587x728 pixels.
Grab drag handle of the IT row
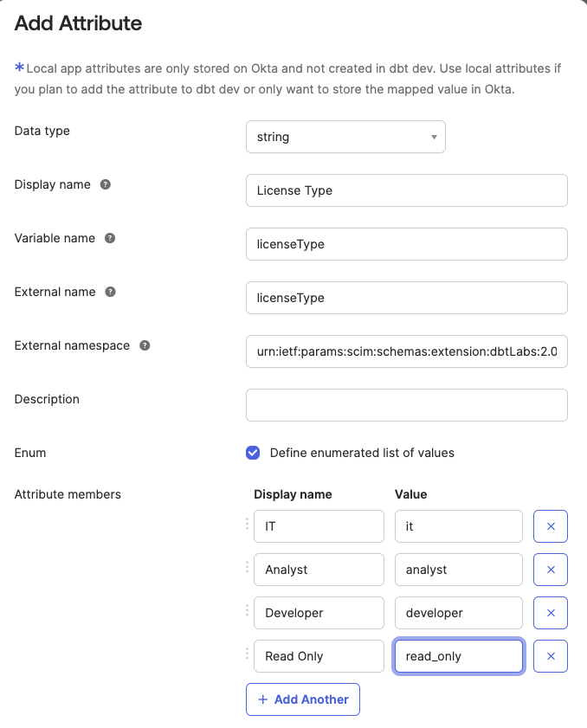point(247,525)
